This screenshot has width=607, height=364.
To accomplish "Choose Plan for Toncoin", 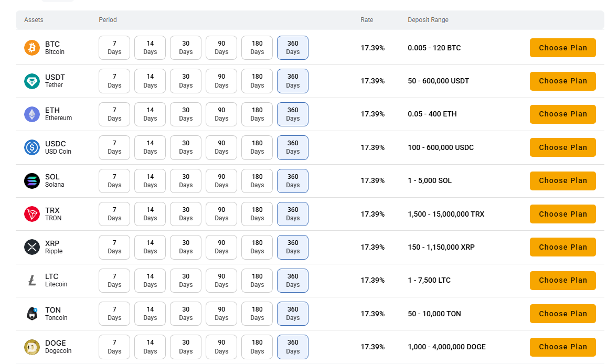I will coord(563,314).
